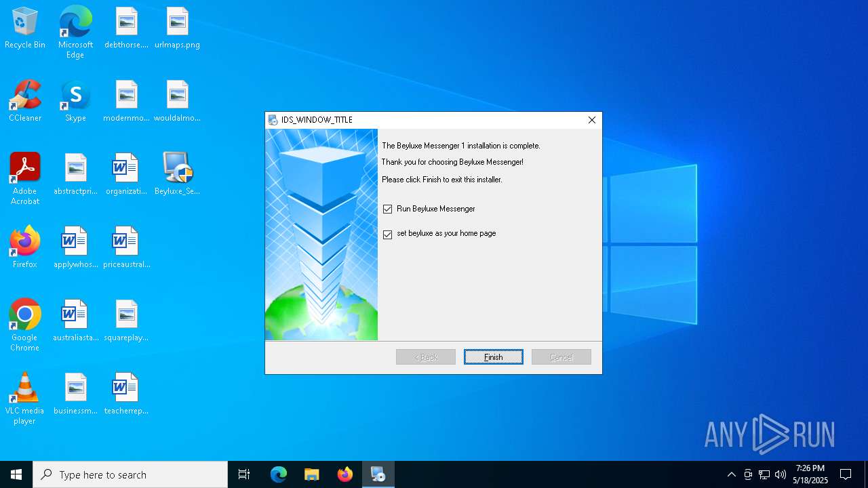
Task: Select the teacherrep Word document
Action: (x=126, y=394)
